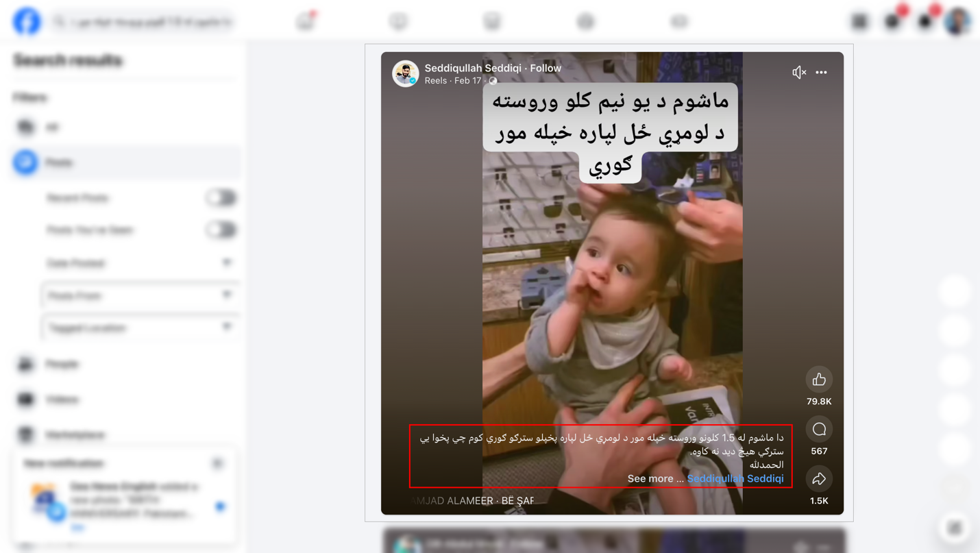Like the reel with thumbs-up icon
The width and height of the screenshot is (980, 553).
point(819,380)
